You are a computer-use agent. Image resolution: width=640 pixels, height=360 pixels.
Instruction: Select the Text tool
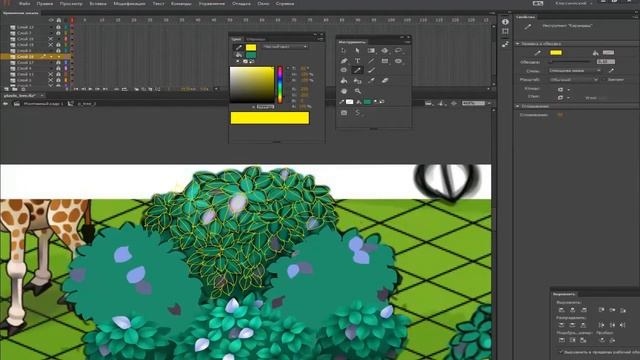pyautogui.click(x=357, y=61)
